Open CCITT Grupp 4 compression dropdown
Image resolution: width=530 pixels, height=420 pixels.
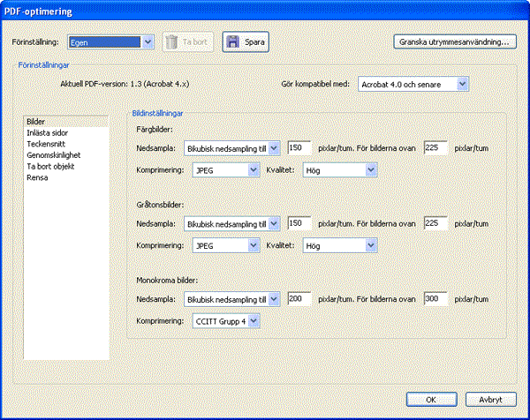pos(226,321)
